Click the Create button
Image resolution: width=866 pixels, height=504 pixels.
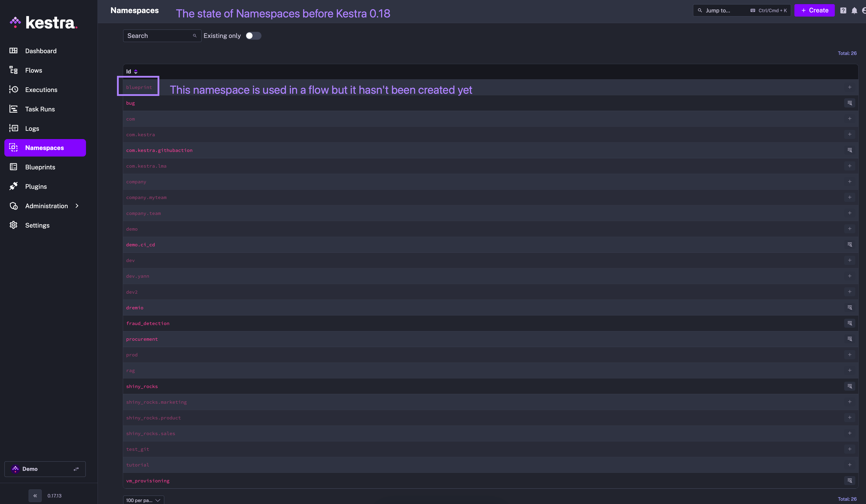pos(814,10)
